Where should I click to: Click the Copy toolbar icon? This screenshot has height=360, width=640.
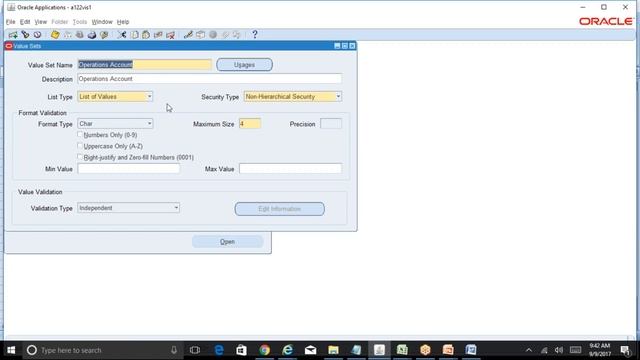coord(134,35)
